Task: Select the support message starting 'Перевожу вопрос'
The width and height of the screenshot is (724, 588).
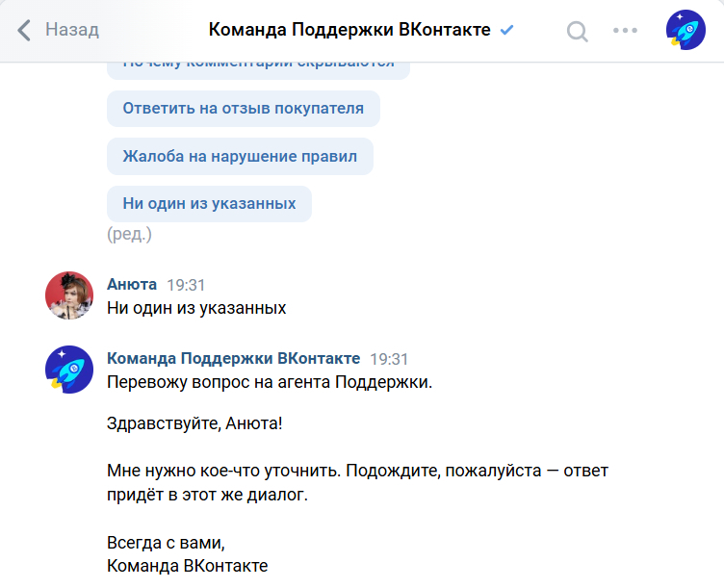Action: tap(270, 382)
